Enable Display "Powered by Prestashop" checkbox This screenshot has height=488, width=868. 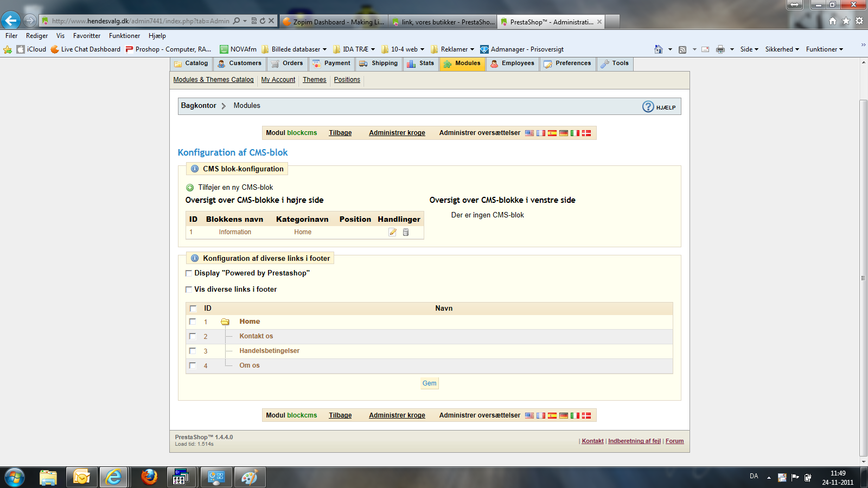[189, 273]
